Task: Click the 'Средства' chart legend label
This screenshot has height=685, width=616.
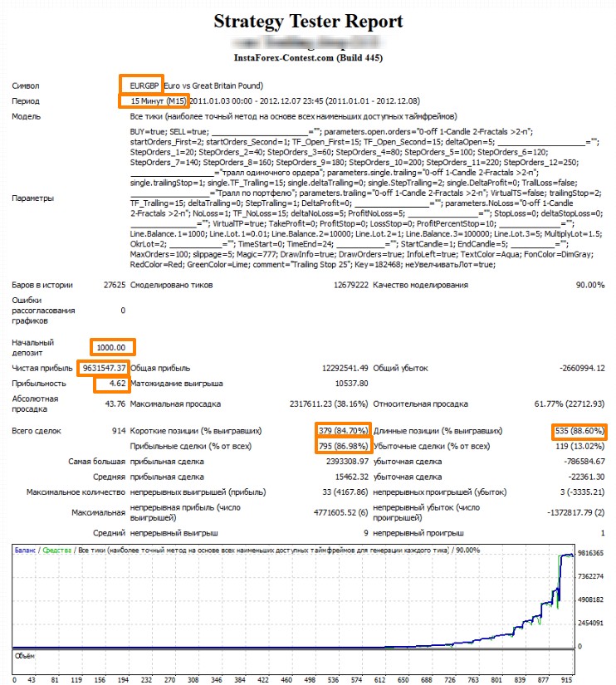Action: coord(56,550)
